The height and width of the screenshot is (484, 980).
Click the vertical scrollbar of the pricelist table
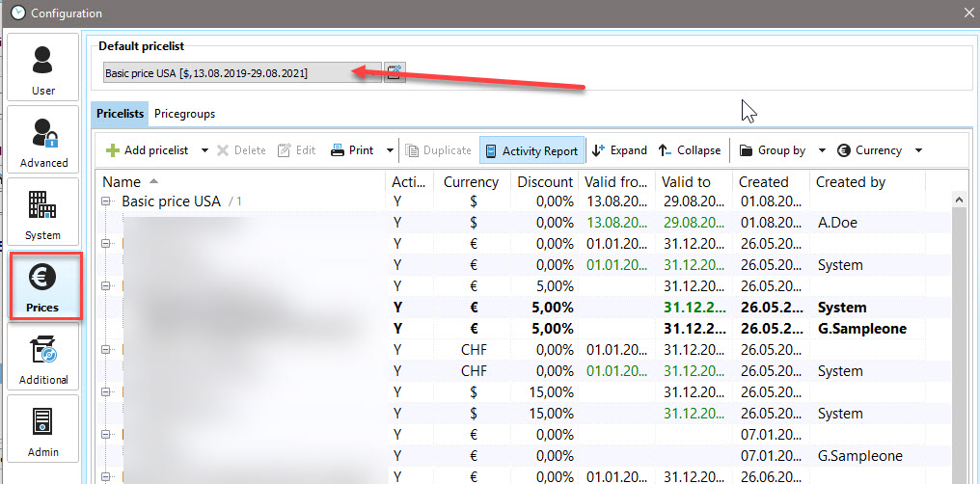pyautogui.click(x=959, y=337)
